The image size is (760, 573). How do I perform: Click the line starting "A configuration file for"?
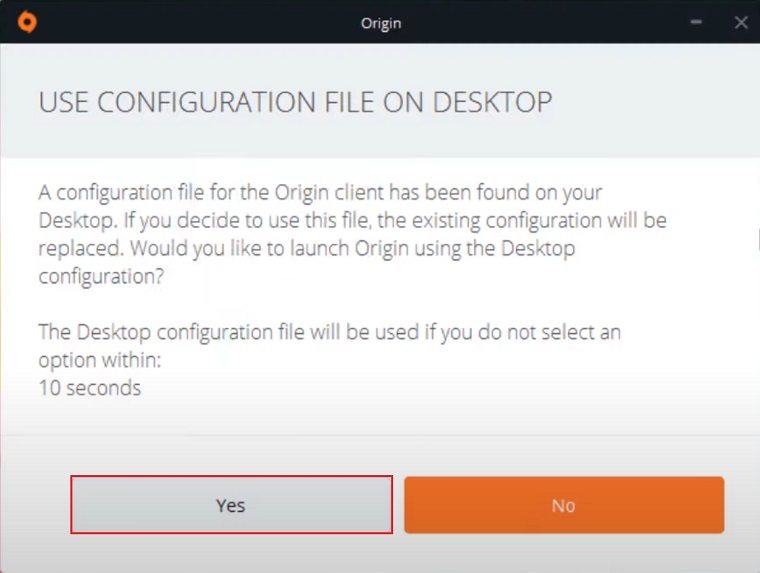pos(320,191)
